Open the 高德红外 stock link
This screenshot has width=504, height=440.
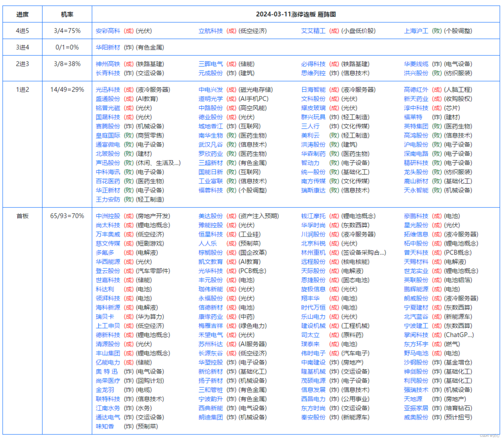(x=416, y=90)
